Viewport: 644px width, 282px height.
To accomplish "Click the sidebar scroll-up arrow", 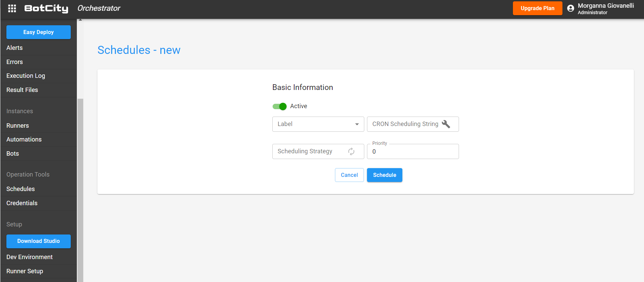I will pos(80,20).
